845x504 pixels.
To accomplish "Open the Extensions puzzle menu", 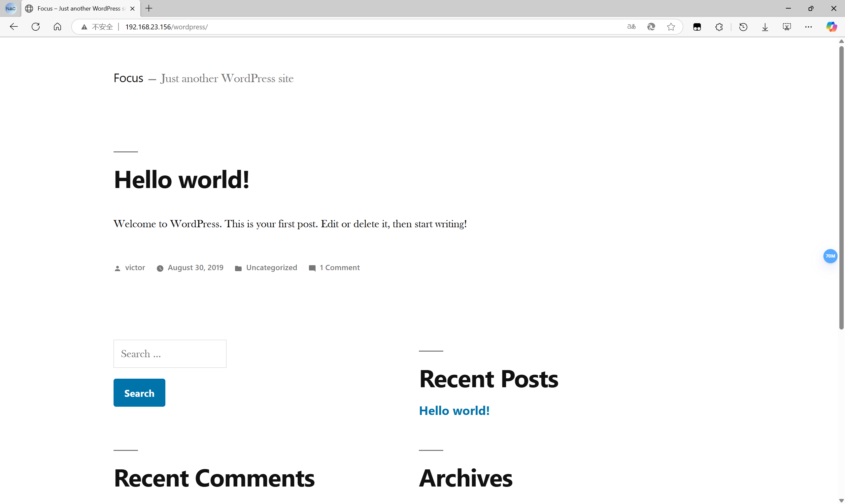I will [x=719, y=27].
